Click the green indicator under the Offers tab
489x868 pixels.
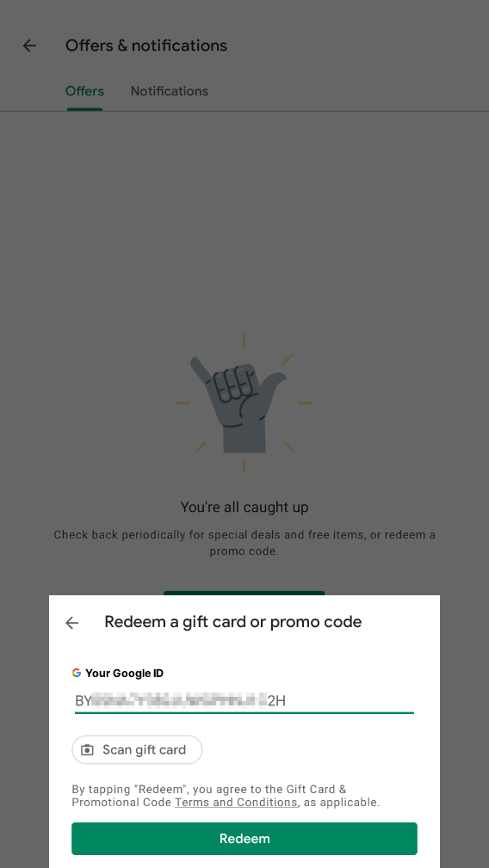[84, 109]
